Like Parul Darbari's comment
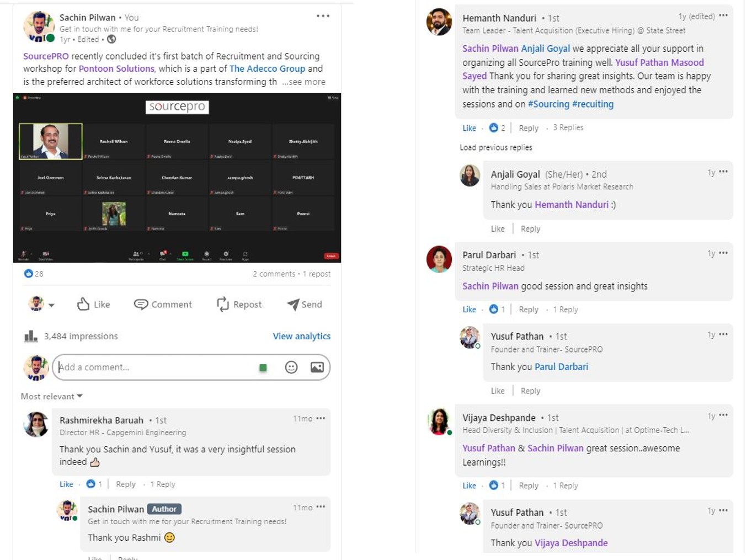 469,310
